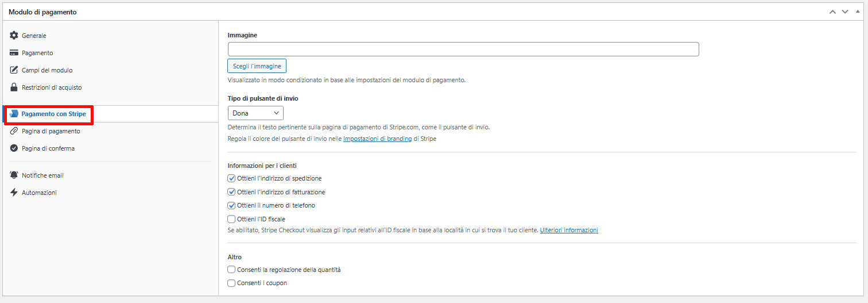Open the Ulteriori informazioni link
Viewport: 868px width, 303px height.
569,231
